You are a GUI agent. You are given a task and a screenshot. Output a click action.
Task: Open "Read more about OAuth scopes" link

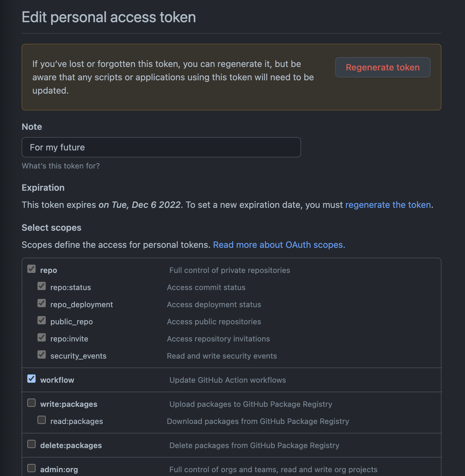click(x=279, y=245)
